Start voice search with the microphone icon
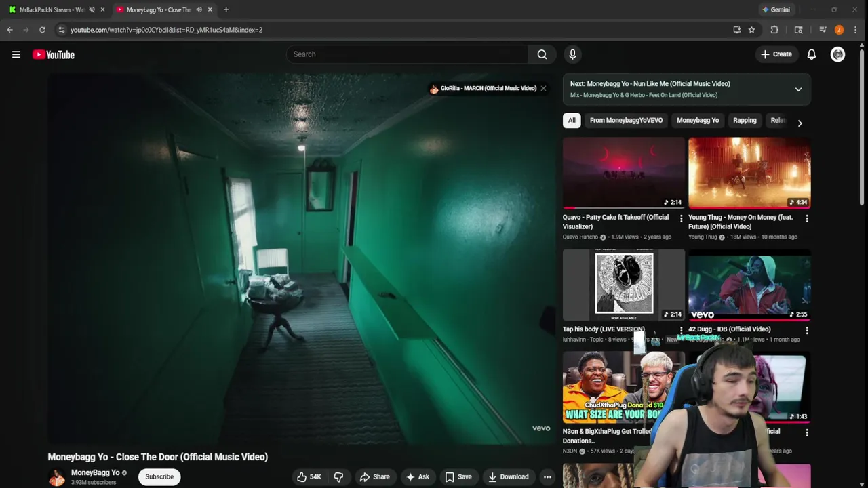Image resolution: width=868 pixels, height=488 pixels. [x=572, y=54]
